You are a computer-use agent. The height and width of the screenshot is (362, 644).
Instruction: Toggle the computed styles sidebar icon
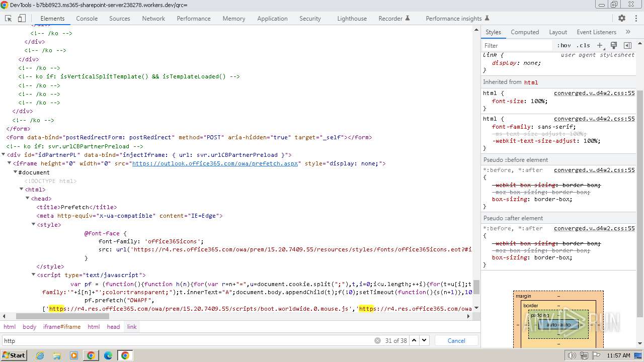[x=627, y=45]
